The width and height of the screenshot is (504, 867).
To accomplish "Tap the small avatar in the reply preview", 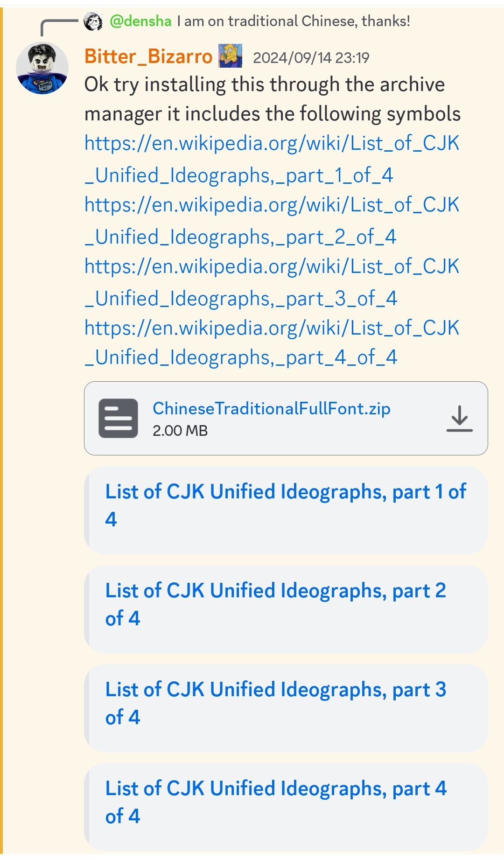I will tap(93, 21).
